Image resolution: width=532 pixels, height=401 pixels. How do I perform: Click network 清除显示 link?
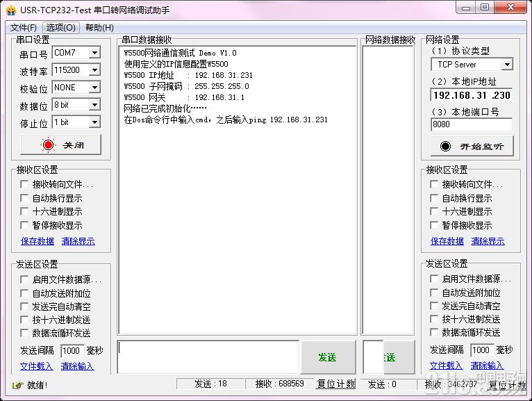pos(488,241)
